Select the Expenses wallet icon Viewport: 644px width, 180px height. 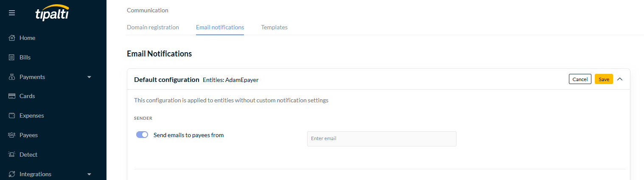click(x=12, y=115)
